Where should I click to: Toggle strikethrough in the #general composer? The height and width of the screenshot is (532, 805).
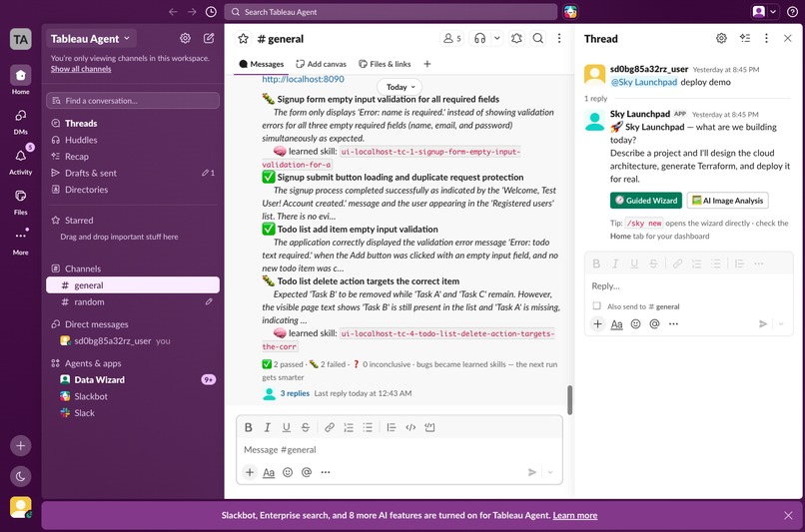[306, 427]
